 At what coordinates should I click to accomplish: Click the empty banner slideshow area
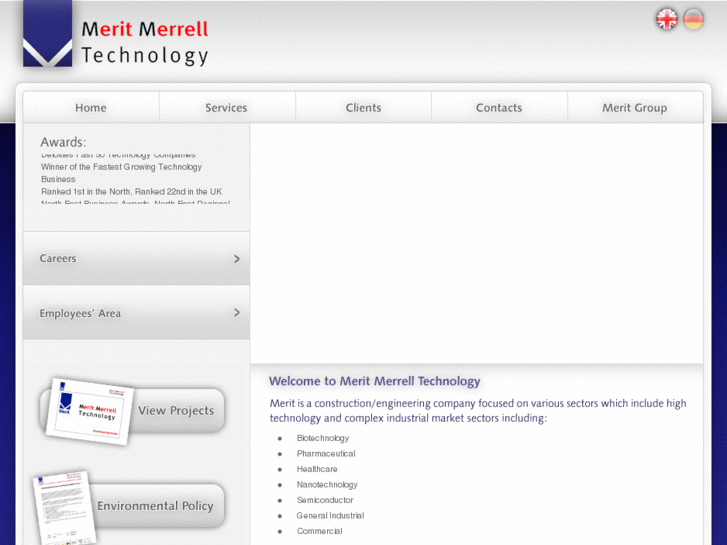pos(477,244)
